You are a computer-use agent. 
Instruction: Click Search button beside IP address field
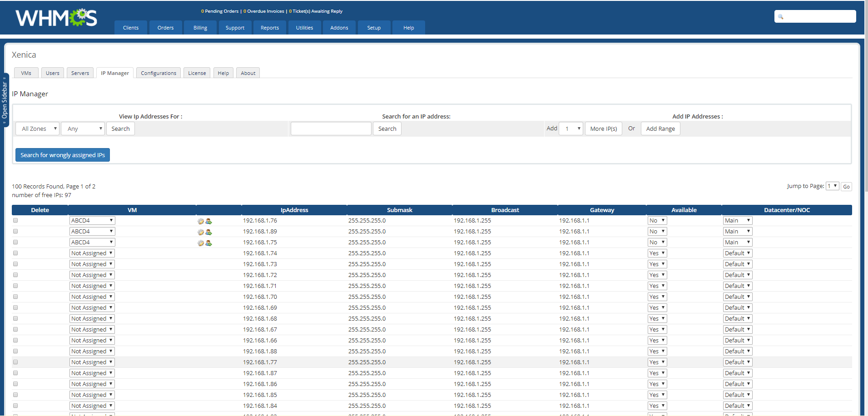pyautogui.click(x=387, y=129)
